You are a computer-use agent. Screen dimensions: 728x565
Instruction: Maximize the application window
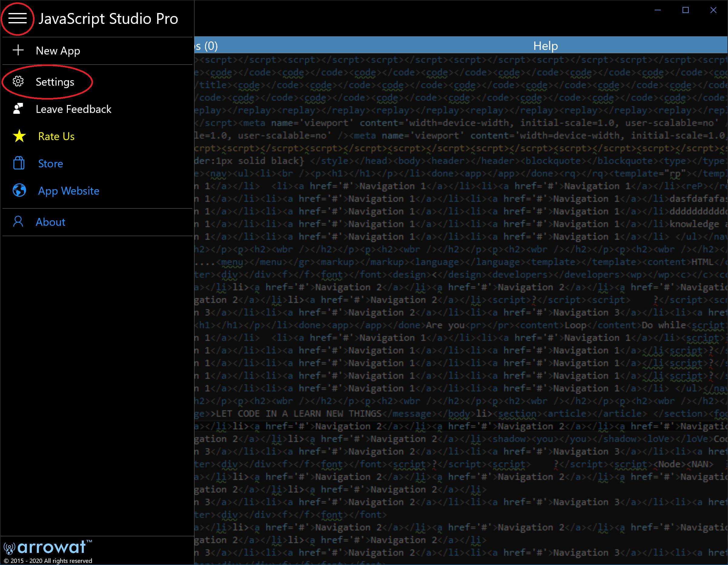coord(685,10)
